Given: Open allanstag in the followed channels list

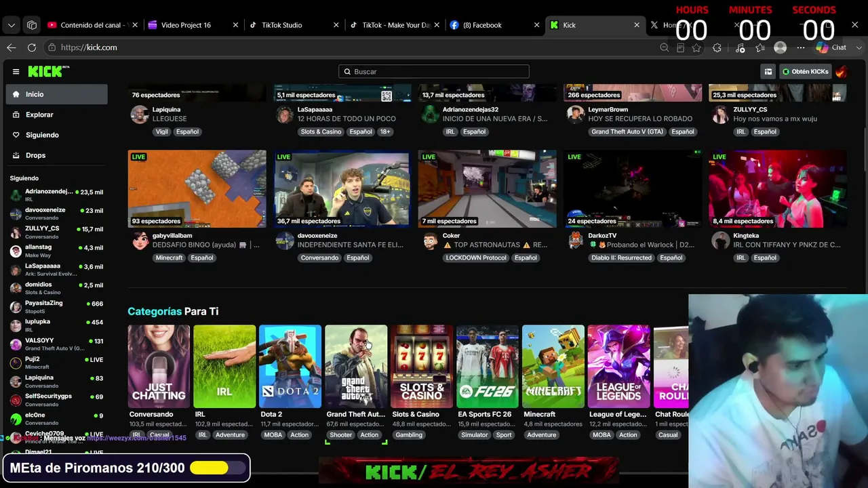Looking at the screenshot, I should click(x=56, y=251).
